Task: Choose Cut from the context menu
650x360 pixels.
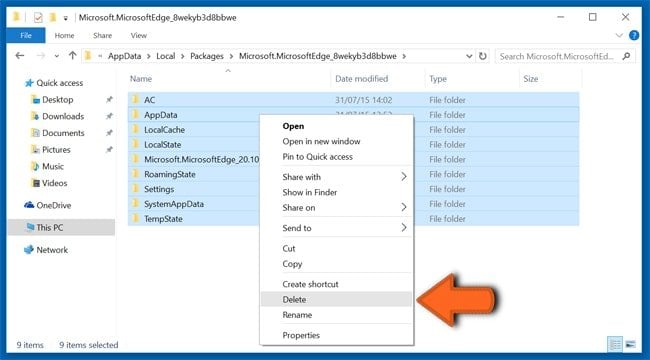Action: pyautogui.click(x=337, y=249)
